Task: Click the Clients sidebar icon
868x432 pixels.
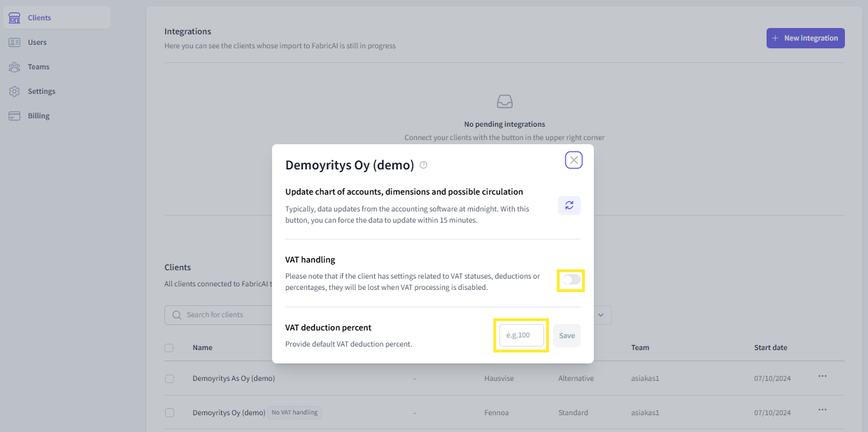Action: tap(14, 18)
